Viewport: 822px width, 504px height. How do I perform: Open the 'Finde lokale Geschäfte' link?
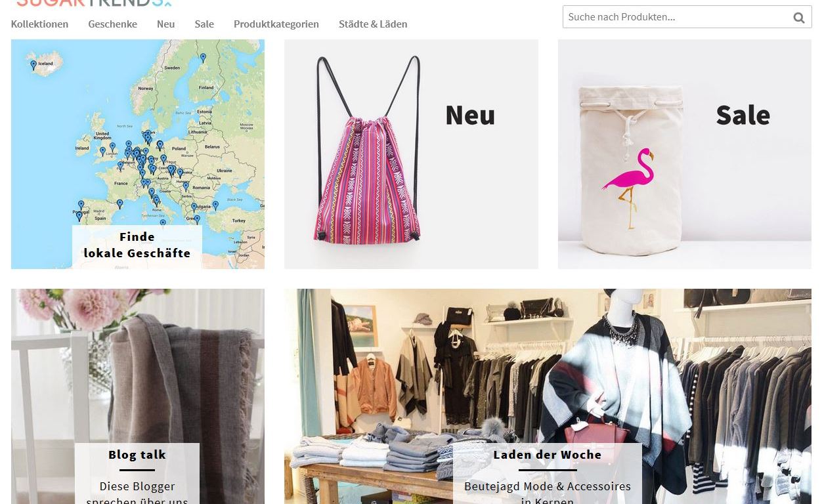[x=137, y=245]
